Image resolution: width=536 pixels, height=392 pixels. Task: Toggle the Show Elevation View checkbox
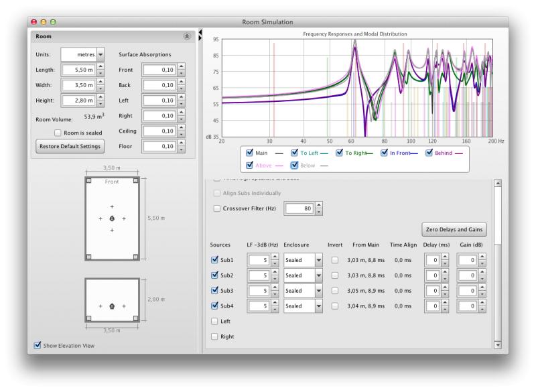coord(38,346)
